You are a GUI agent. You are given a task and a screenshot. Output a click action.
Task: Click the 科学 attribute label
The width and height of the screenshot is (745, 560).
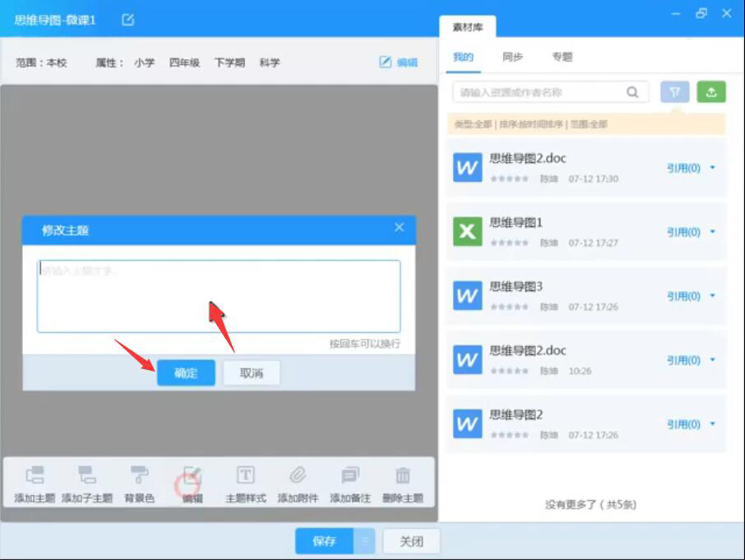point(270,62)
